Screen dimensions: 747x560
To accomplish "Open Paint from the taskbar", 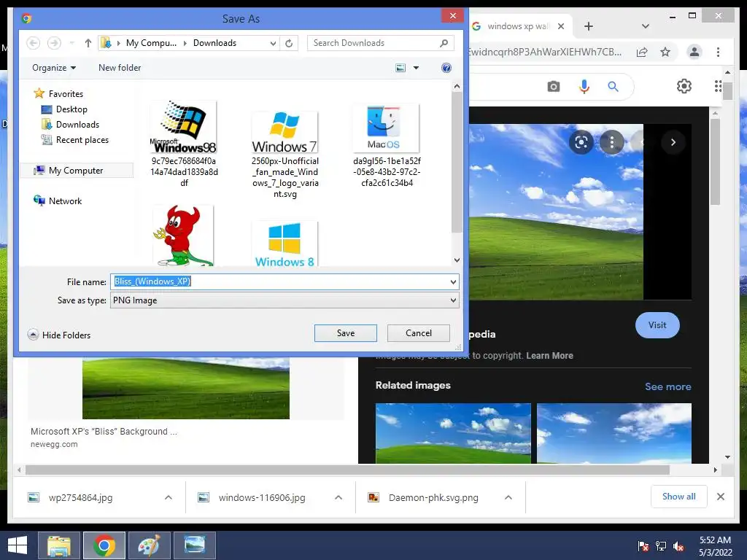I will click(149, 545).
